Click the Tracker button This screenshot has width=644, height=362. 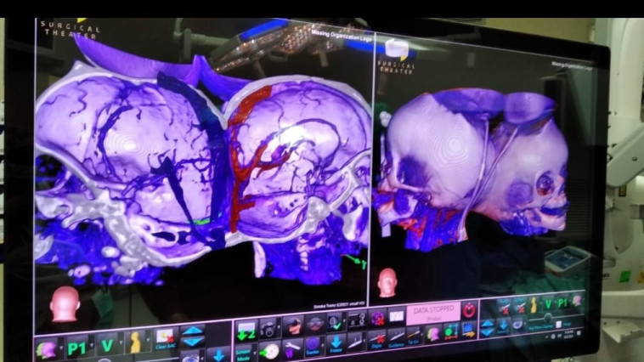coord(314,346)
